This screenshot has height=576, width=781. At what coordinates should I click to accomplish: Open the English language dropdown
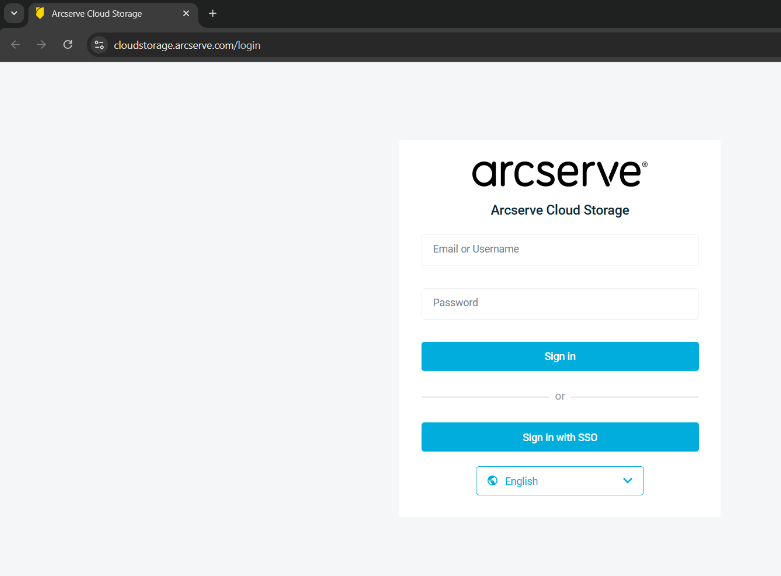[x=559, y=481]
